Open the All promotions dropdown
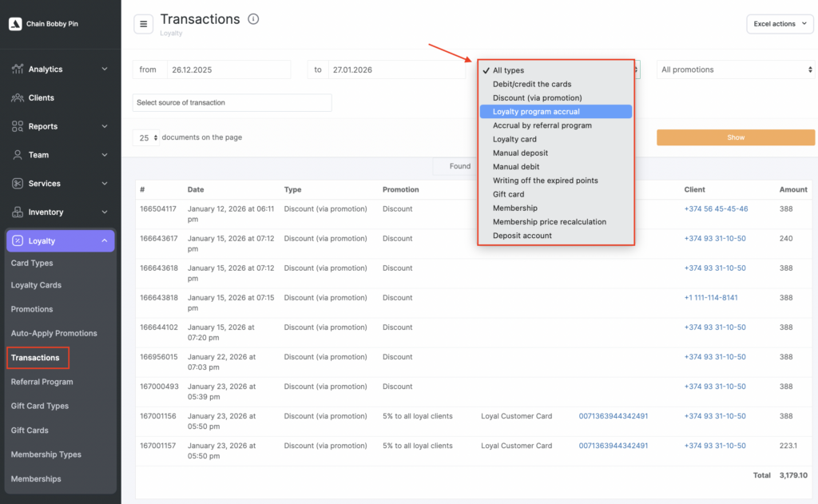 click(735, 69)
